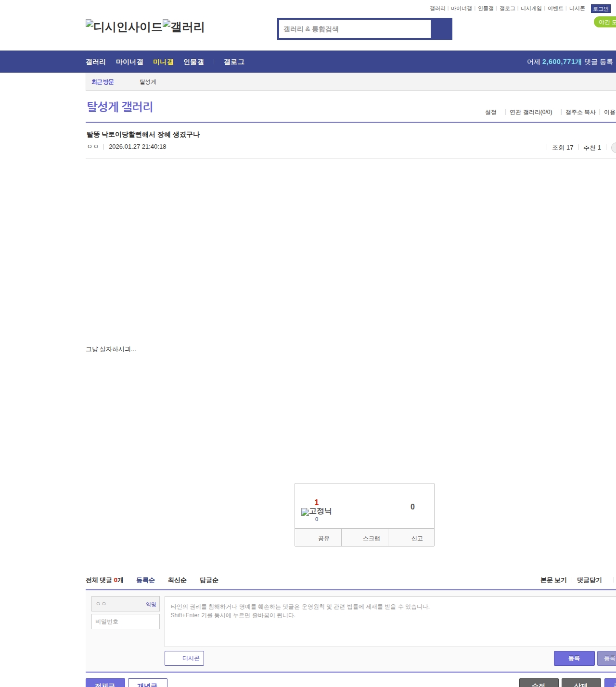Click the search button beside the search box
The width and height of the screenshot is (616, 687).
coord(441,29)
